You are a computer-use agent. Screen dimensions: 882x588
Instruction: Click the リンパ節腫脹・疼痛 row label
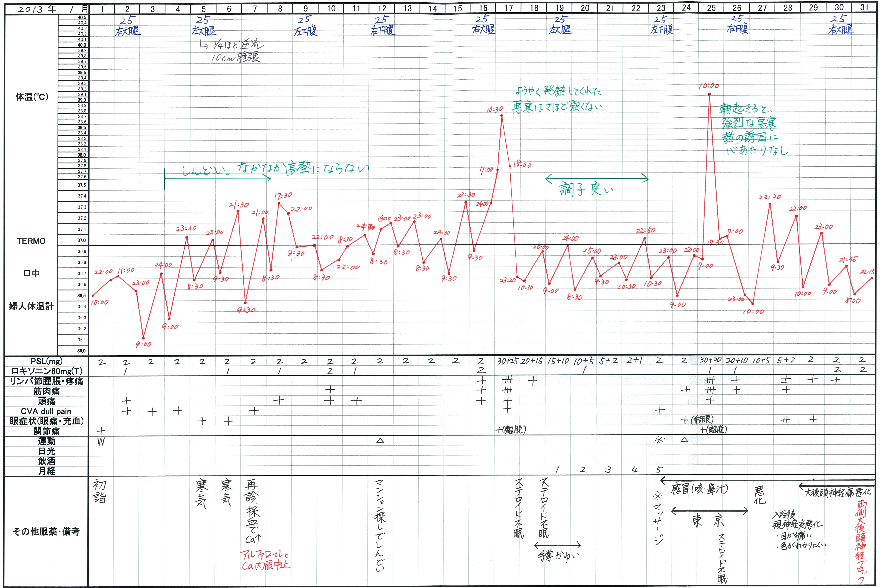tap(46, 381)
